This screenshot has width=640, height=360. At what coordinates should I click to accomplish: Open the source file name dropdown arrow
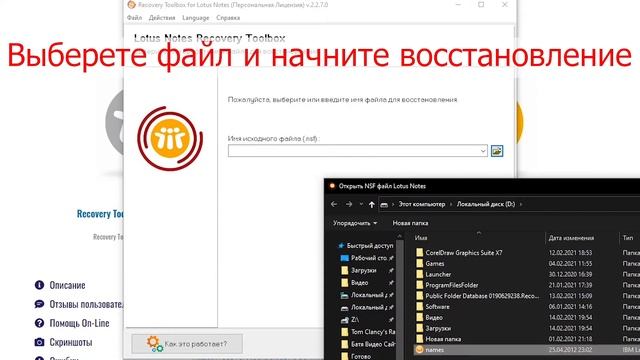pyautogui.click(x=483, y=151)
